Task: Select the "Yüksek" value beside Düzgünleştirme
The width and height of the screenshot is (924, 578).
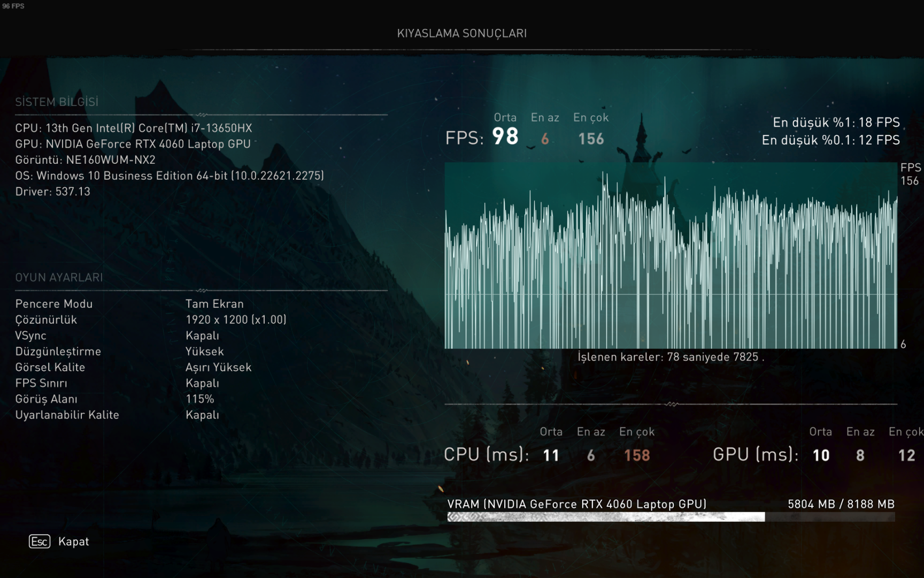Action: [205, 352]
